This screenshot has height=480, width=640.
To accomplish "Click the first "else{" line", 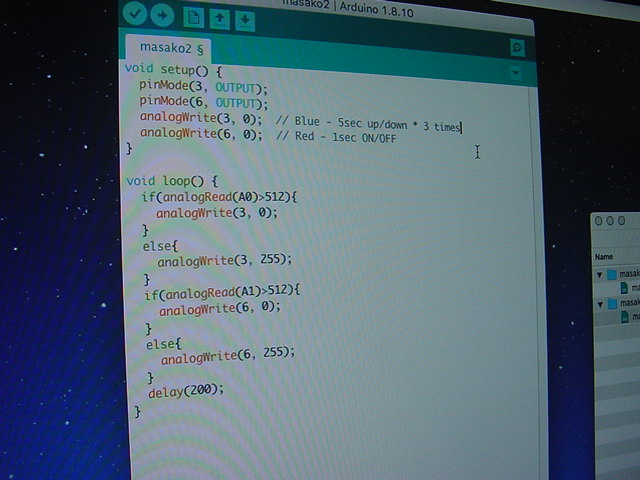I will (160, 247).
